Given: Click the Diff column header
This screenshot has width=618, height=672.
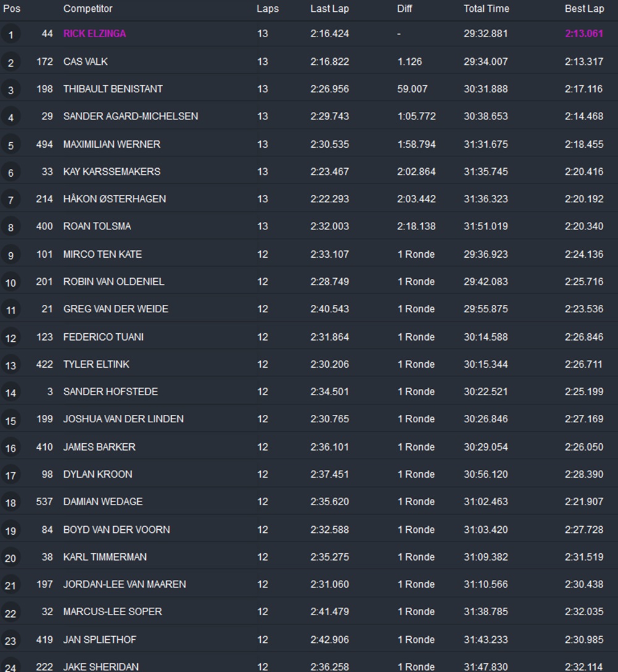Looking at the screenshot, I should pos(404,9).
